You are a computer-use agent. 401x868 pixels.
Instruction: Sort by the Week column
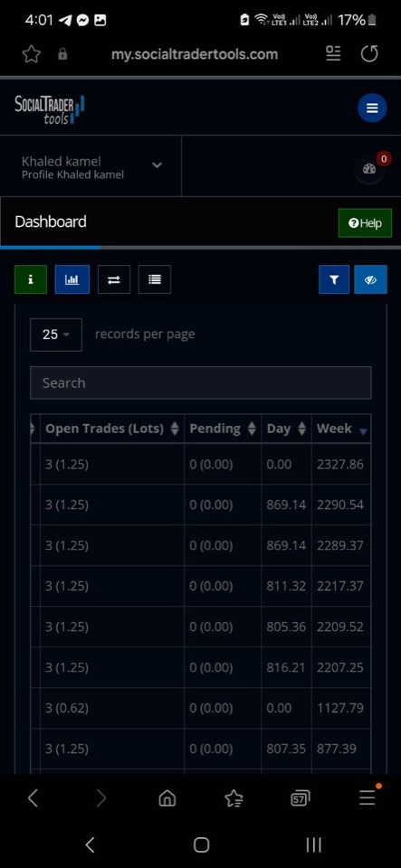coord(341,429)
